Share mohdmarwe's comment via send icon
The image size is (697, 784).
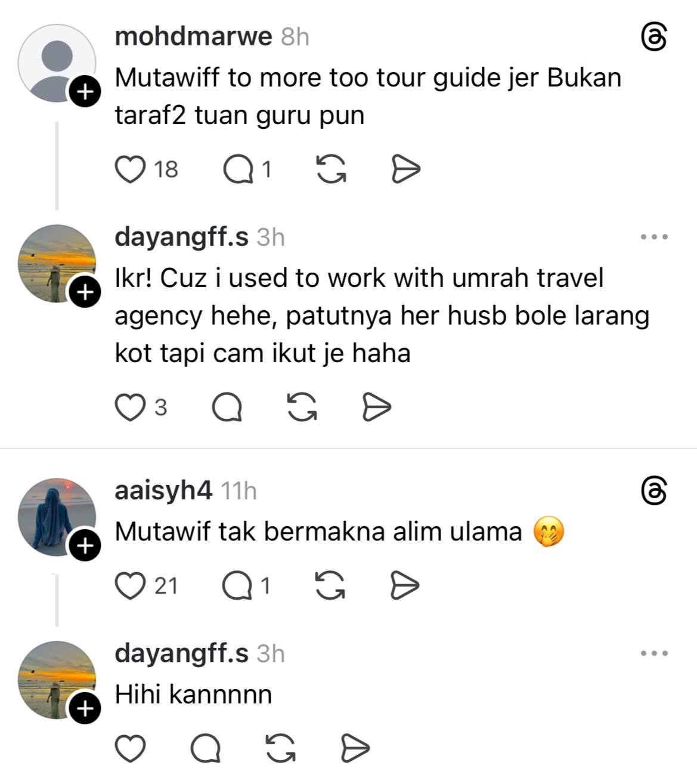[x=405, y=169]
